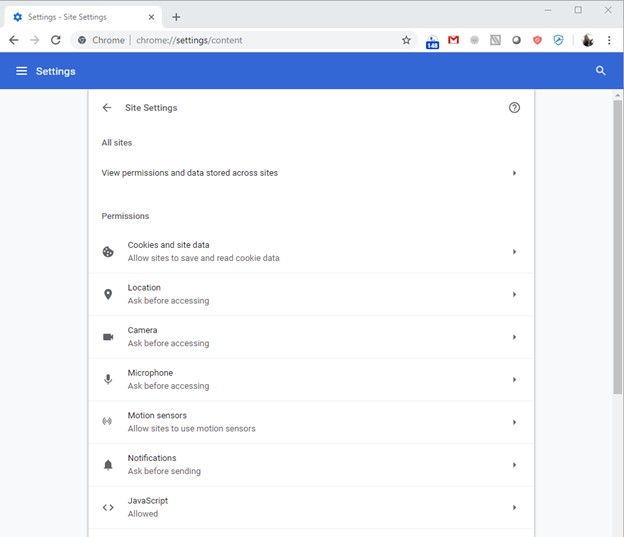This screenshot has height=537, width=624.
Task: Open a new tab with plus button
Action: tap(176, 17)
